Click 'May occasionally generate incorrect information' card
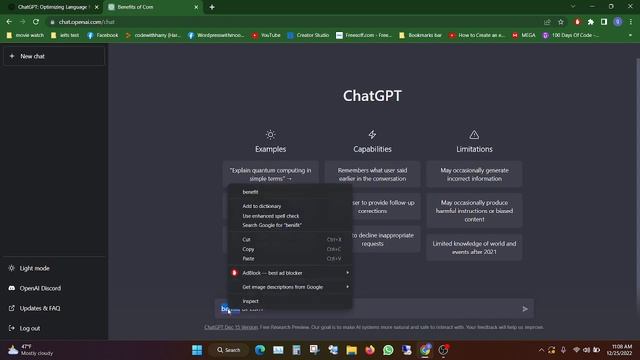Image resolution: width=640 pixels, height=360 pixels. (474, 174)
